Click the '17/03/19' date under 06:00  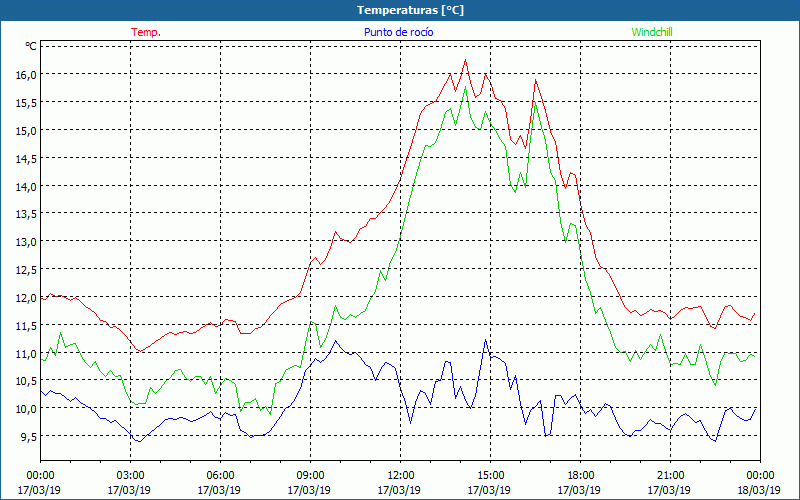click(x=219, y=490)
